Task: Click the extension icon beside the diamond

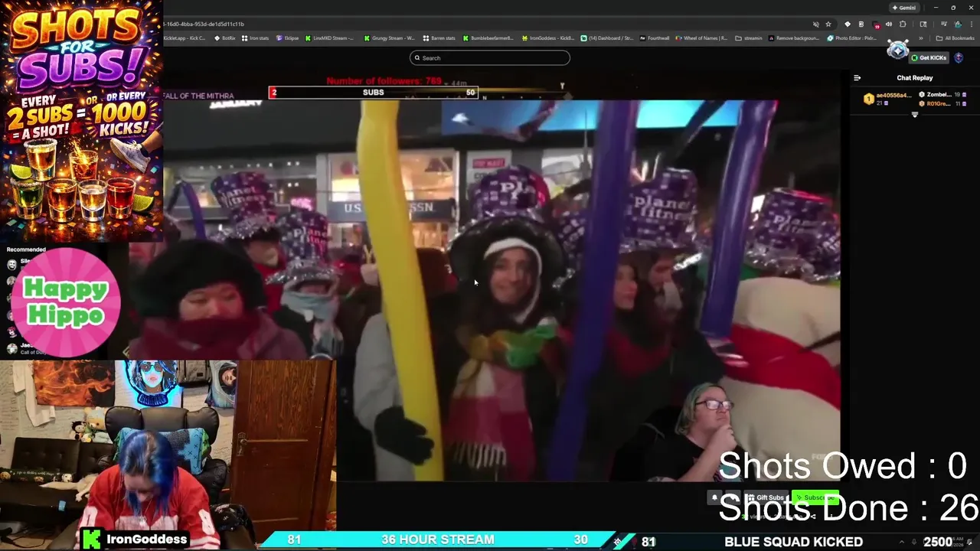Action: pos(861,24)
